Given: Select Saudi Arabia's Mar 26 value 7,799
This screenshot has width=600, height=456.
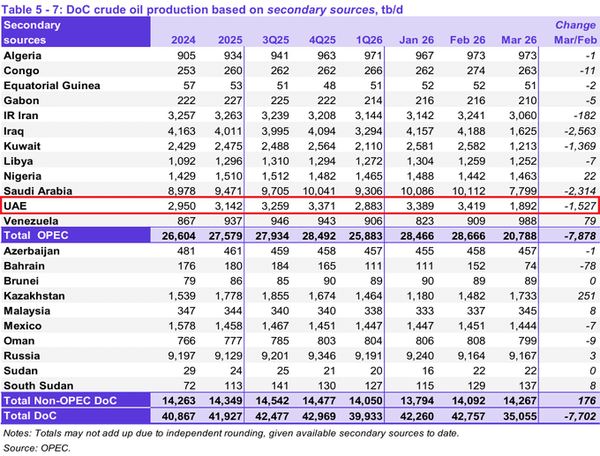Looking at the screenshot, I should coord(523,191).
